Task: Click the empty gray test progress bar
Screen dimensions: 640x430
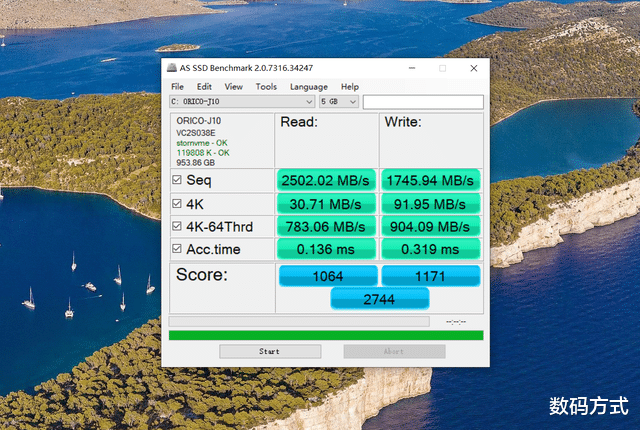Action: 299,321
